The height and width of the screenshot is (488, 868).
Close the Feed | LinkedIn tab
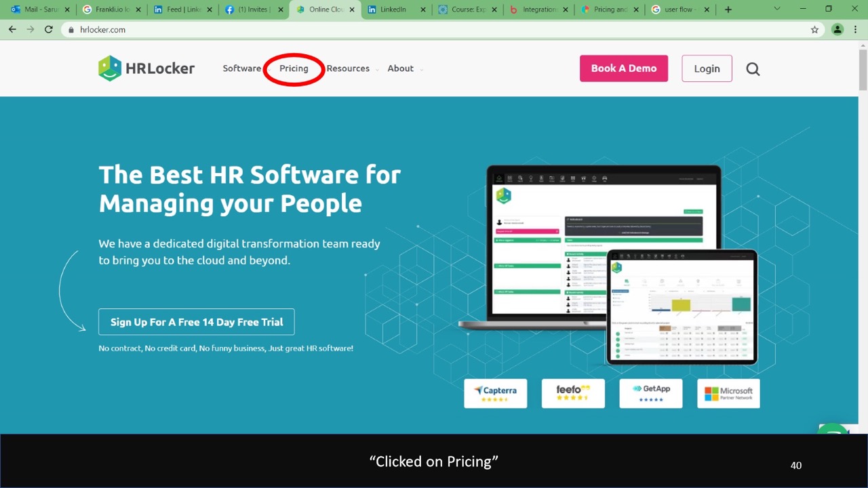(x=210, y=9)
